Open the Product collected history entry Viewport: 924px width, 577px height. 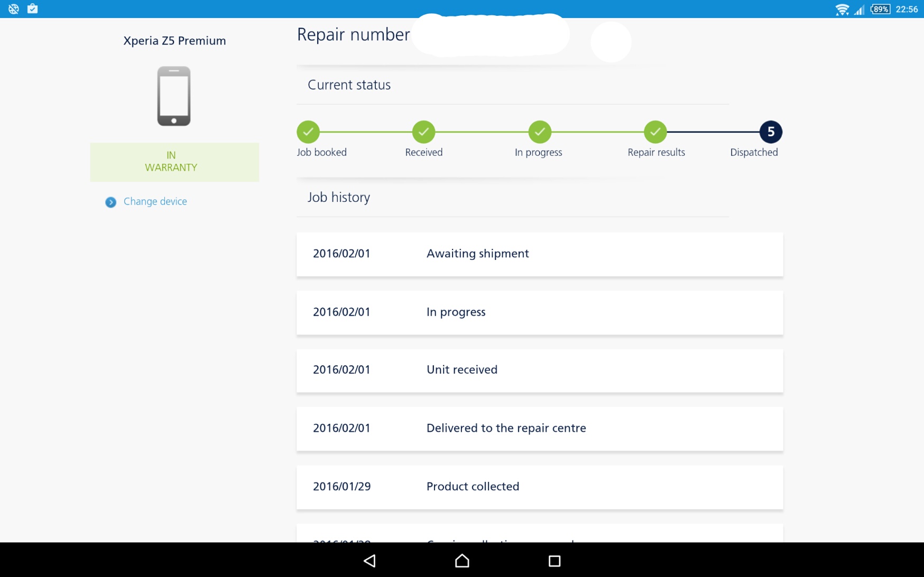[x=540, y=487]
